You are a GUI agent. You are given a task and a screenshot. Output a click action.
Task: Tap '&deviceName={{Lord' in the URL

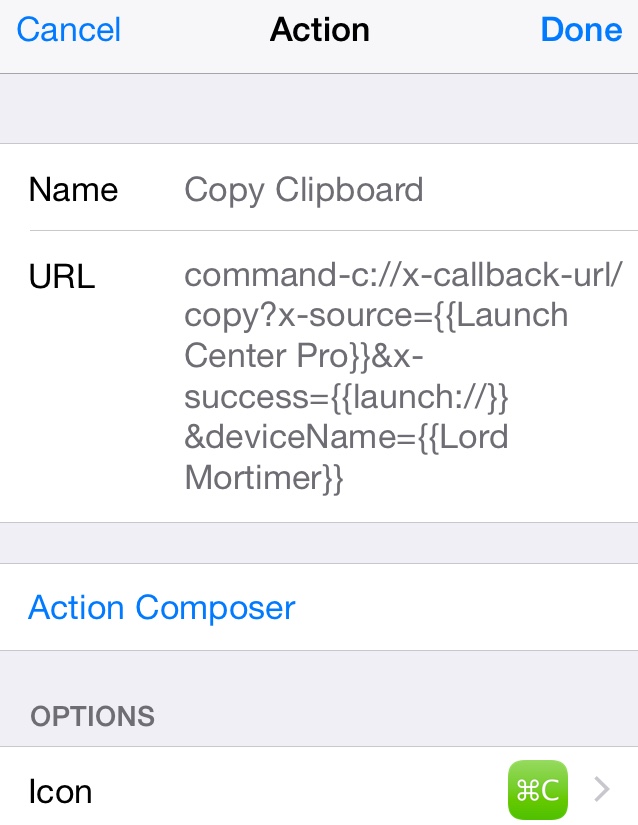pos(346,437)
